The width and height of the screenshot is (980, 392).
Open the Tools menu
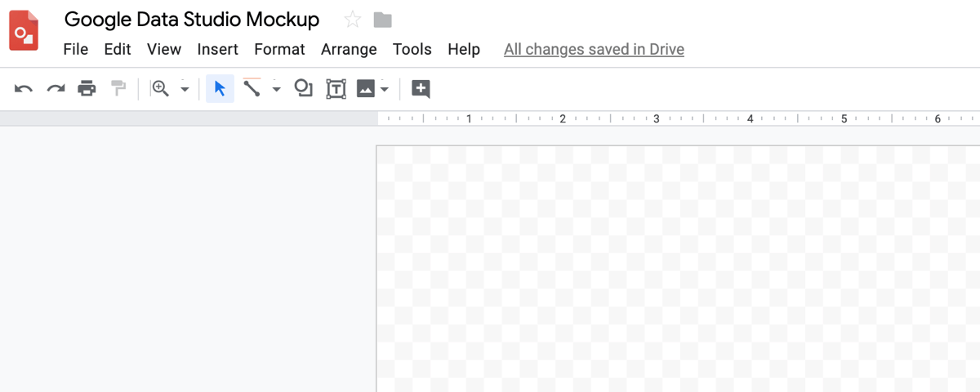click(412, 49)
